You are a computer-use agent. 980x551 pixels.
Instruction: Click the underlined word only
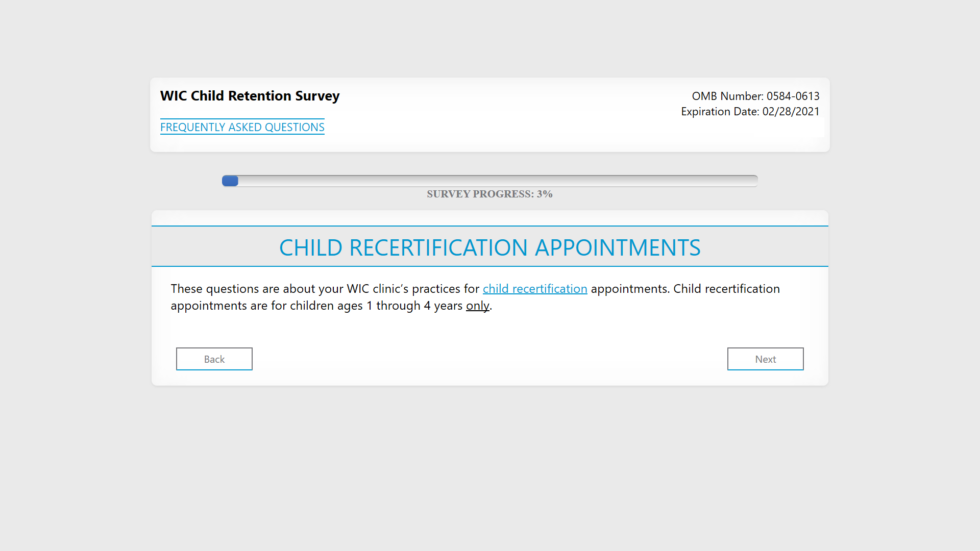point(477,306)
